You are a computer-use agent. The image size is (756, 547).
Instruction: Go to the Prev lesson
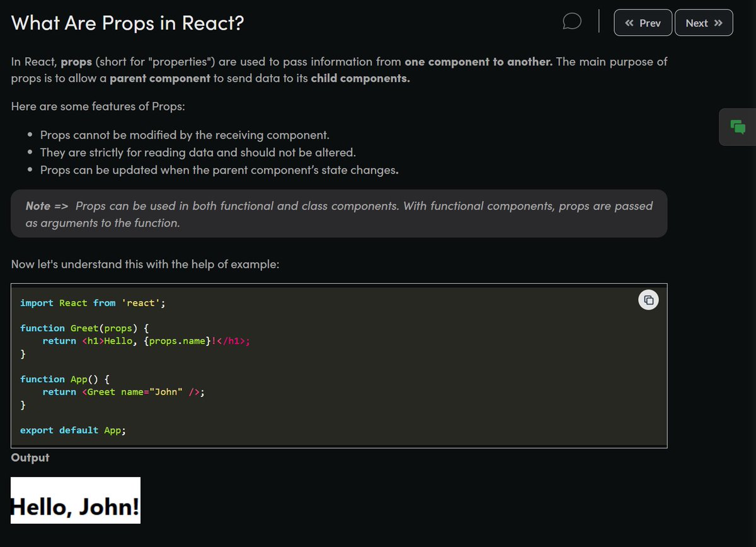pos(643,23)
